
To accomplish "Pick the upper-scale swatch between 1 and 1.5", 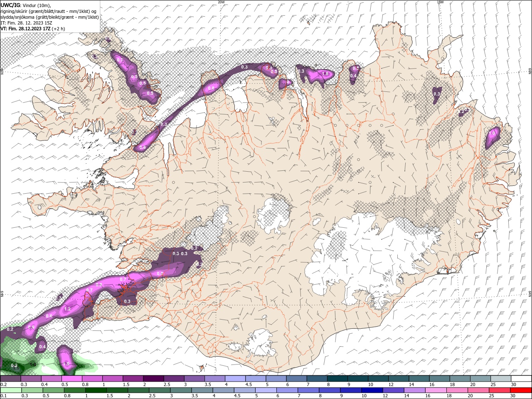I will (112, 379).
